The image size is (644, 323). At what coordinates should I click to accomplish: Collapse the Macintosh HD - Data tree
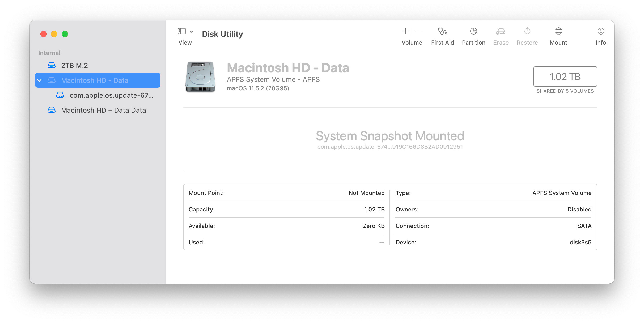40,80
